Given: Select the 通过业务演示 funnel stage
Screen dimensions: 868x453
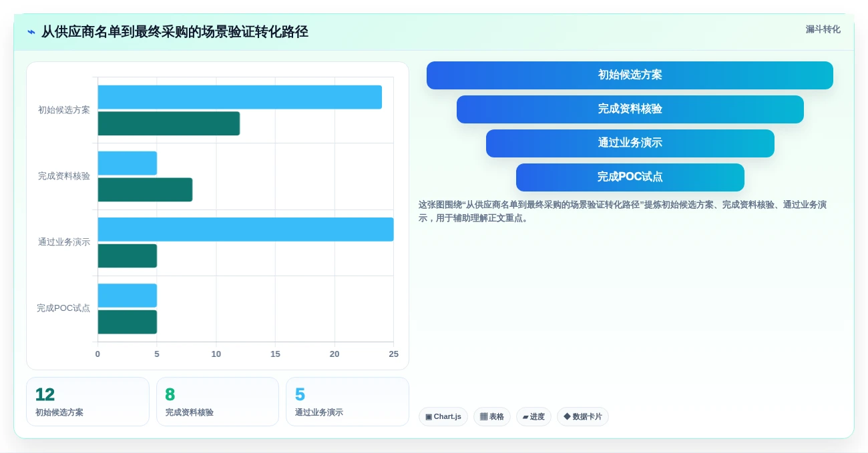Looking at the screenshot, I should click(630, 143).
